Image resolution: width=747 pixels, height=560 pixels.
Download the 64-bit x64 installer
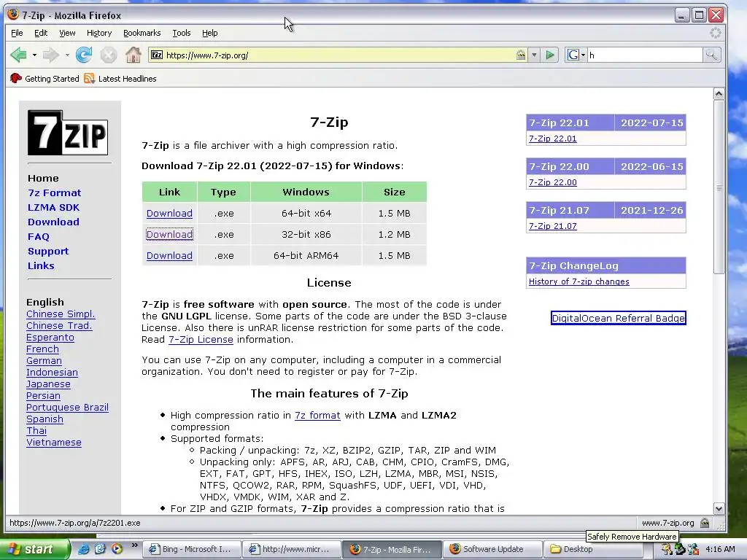pyautogui.click(x=169, y=214)
